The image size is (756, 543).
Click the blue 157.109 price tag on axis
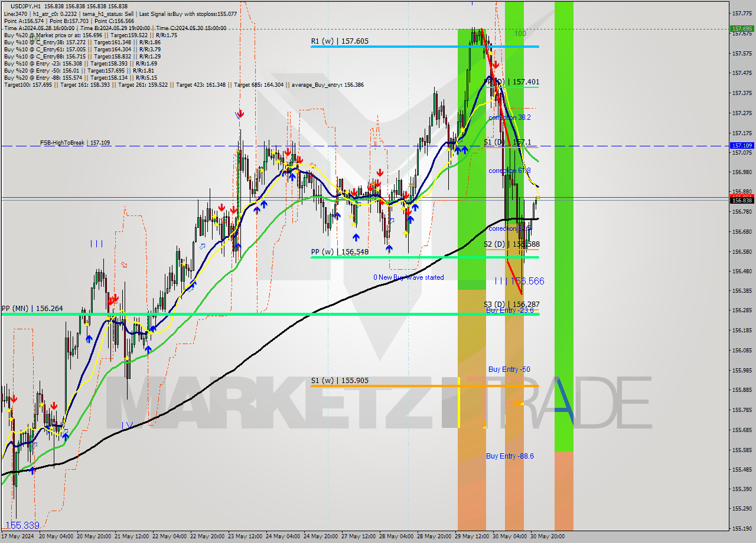[742, 145]
